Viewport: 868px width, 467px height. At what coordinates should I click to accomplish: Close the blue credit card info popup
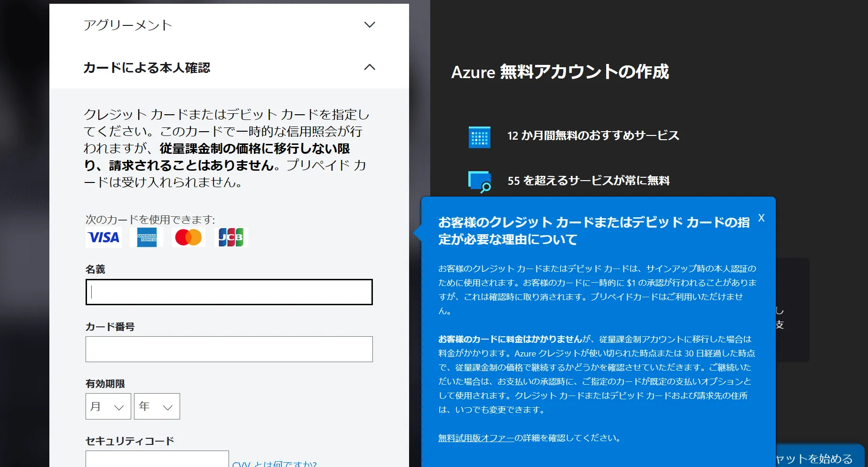click(761, 218)
